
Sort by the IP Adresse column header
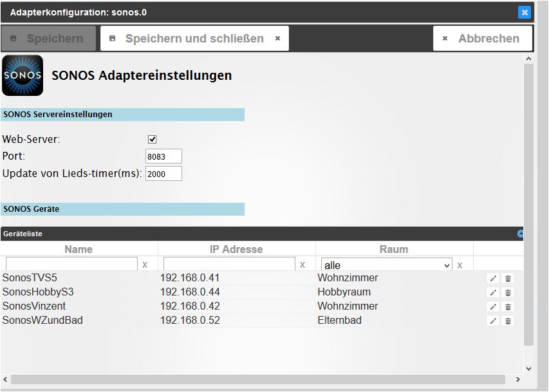click(236, 249)
